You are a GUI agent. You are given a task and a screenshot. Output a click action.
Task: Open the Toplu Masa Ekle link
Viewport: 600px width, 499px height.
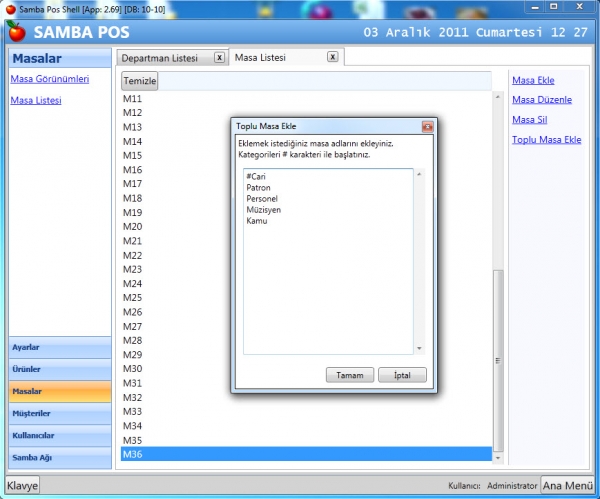(546, 140)
